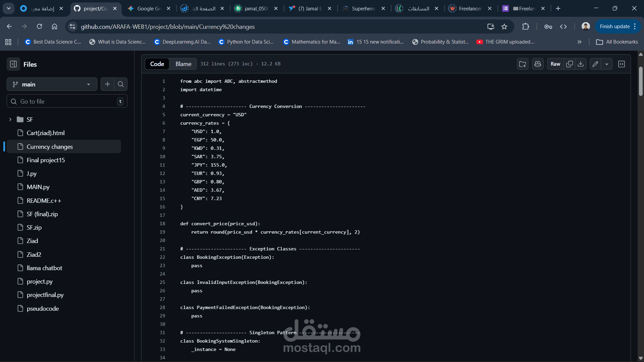644x362 pixels.
Task: Open main branch dropdown
Action: 52,84
